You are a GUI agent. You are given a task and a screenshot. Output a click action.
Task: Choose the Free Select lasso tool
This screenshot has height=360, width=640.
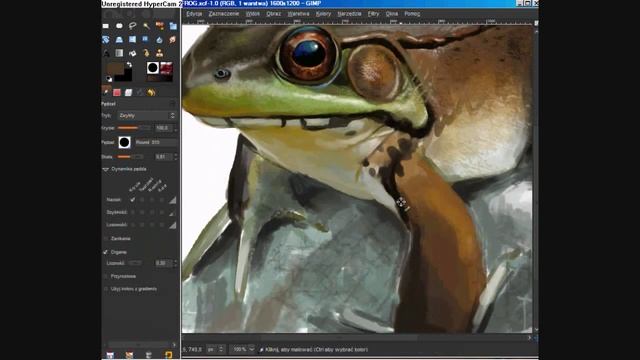[133, 26]
